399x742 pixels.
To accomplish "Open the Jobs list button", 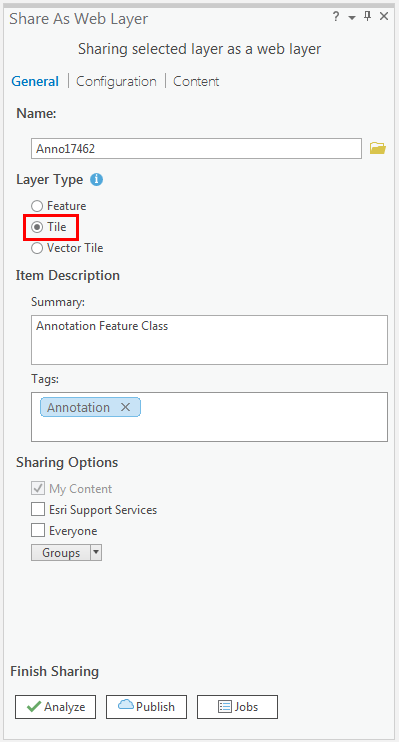I will click(x=237, y=707).
